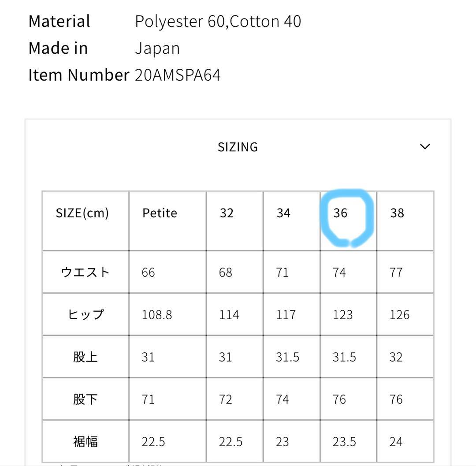Image resolution: width=476 pixels, height=466 pixels.
Task: Click the Made in Japan value
Action: point(158,48)
